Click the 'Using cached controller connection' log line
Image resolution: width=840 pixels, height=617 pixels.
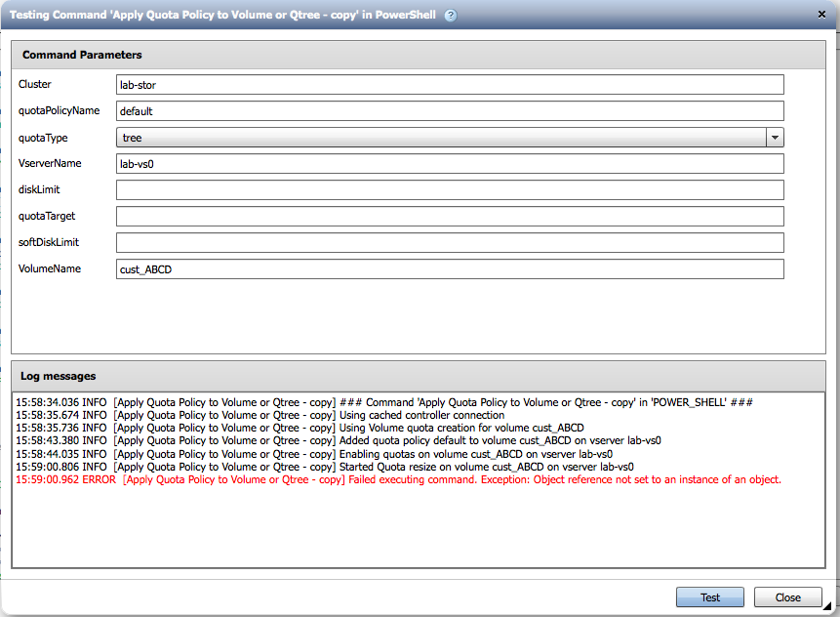pos(260,415)
